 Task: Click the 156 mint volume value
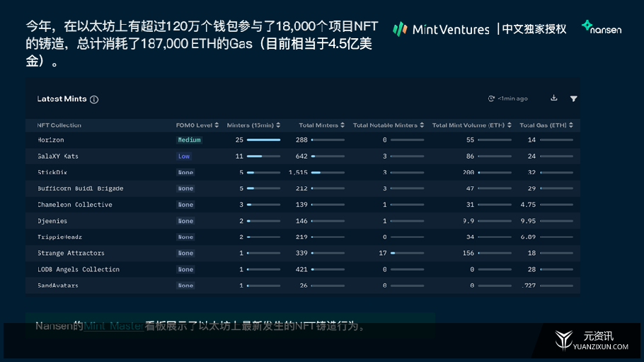468,253
